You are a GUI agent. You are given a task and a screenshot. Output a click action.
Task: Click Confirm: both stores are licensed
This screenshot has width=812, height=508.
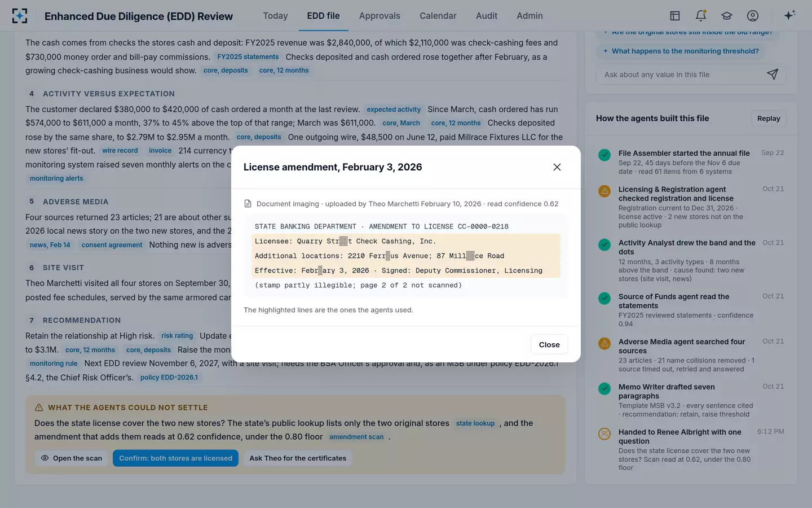[175, 458]
